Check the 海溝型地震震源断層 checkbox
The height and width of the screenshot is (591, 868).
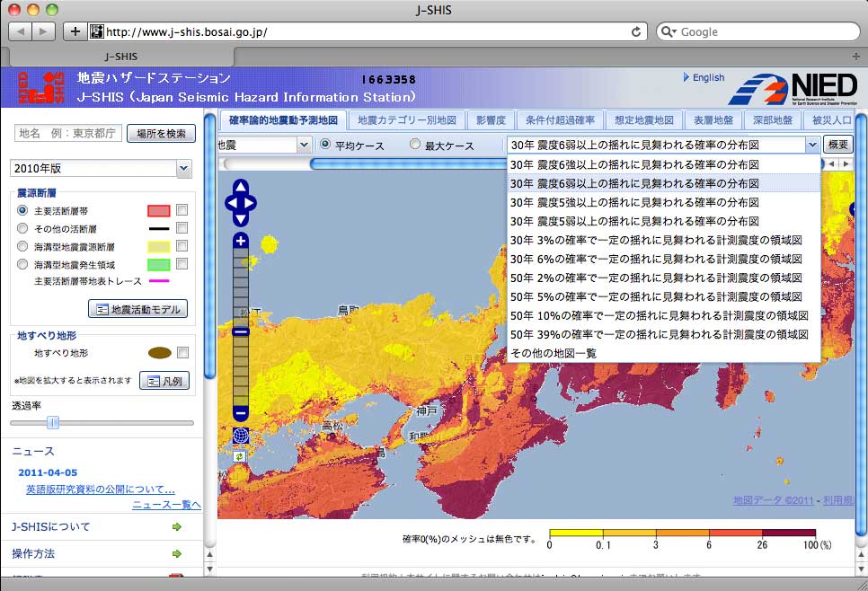182,246
